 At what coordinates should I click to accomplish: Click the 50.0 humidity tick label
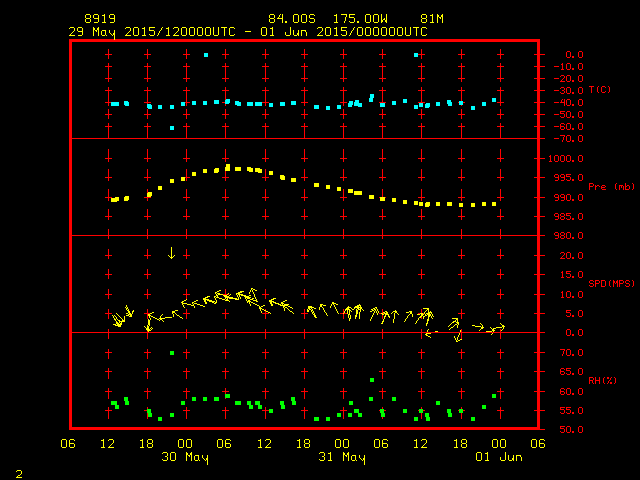pos(571,430)
